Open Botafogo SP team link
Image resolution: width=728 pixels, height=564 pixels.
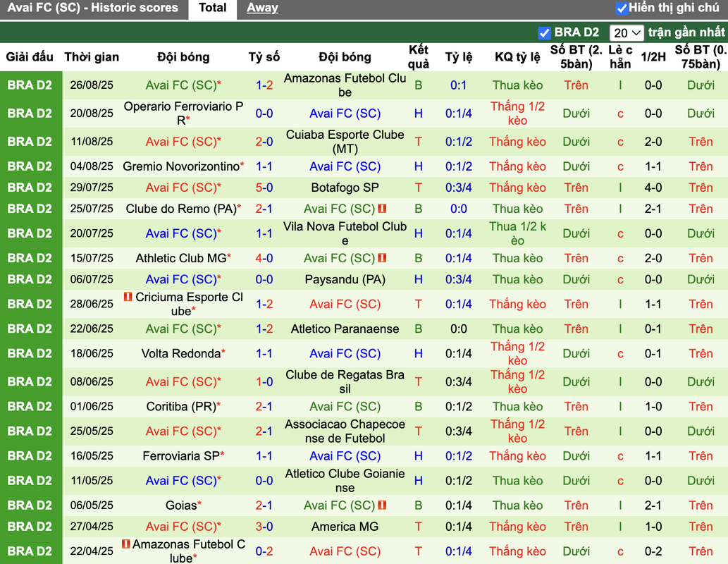click(x=345, y=188)
